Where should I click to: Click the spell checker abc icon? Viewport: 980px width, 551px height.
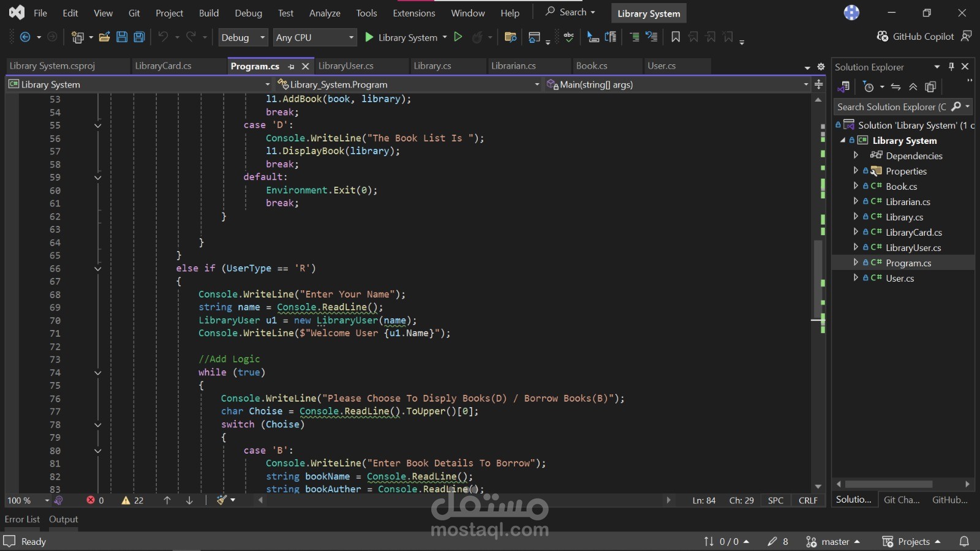(569, 37)
